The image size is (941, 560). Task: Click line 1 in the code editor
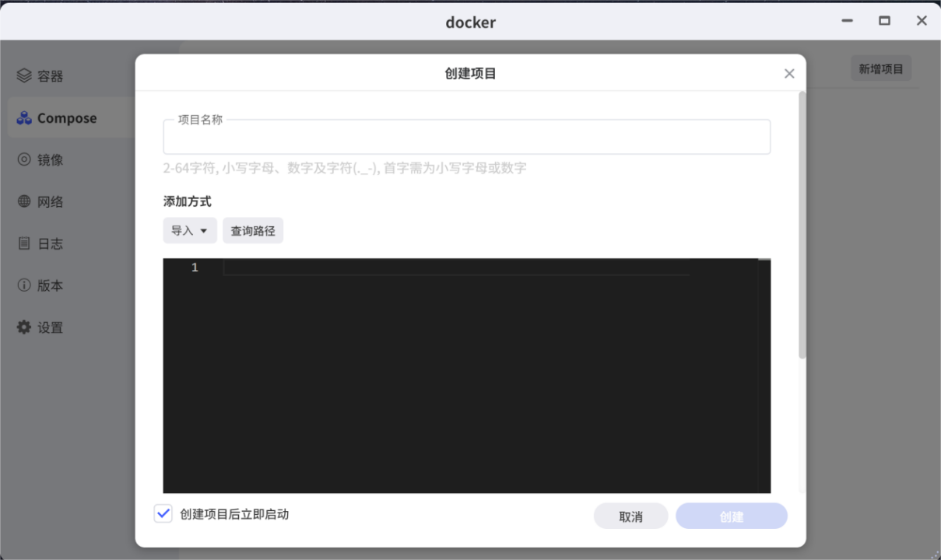click(x=456, y=267)
